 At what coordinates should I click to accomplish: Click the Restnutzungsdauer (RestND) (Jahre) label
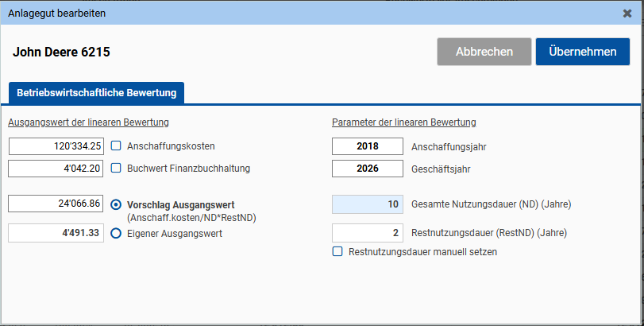point(489,233)
